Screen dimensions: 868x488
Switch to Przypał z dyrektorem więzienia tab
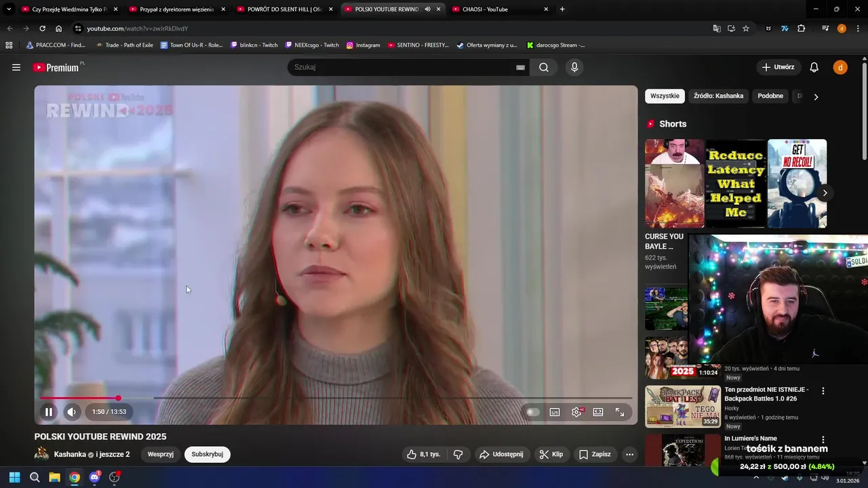(x=176, y=9)
